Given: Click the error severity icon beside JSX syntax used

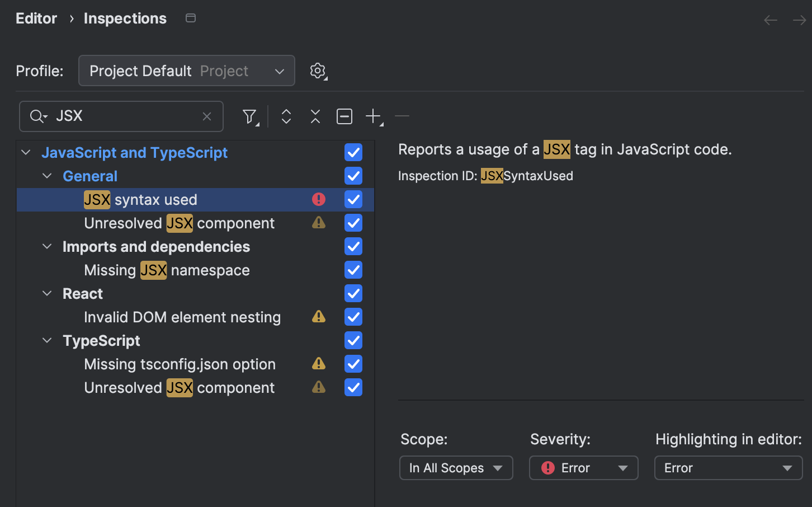Looking at the screenshot, I should pos(318,199).
